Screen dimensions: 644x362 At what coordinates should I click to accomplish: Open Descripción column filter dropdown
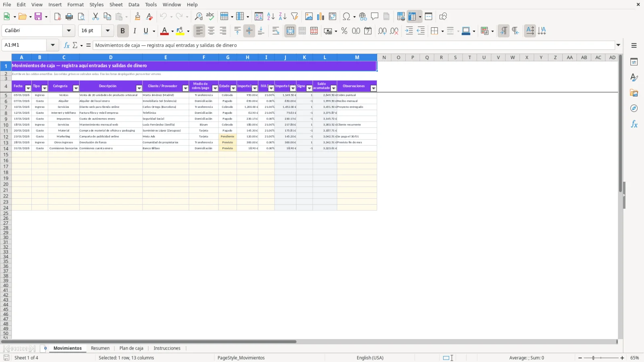[x=139, y=88]
